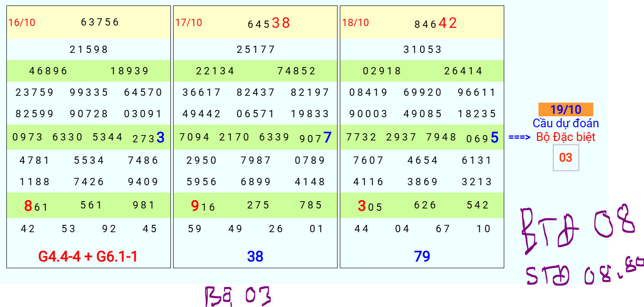The image size is (644, 307).
Task: Select number 305 with red digit 3
Action: [370, 206]
